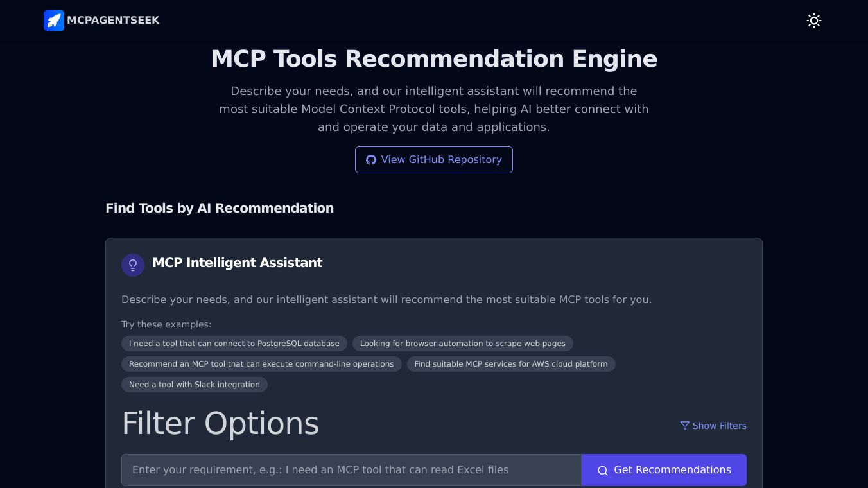The width and height of the screenshot is (868, 488).
Task: Focus the requirement input field
Action: tap(351, 470)
